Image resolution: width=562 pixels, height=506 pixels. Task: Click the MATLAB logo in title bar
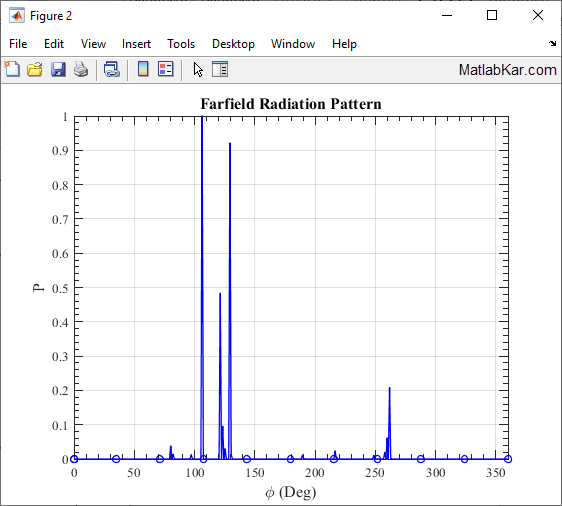[x=17, y=15]
